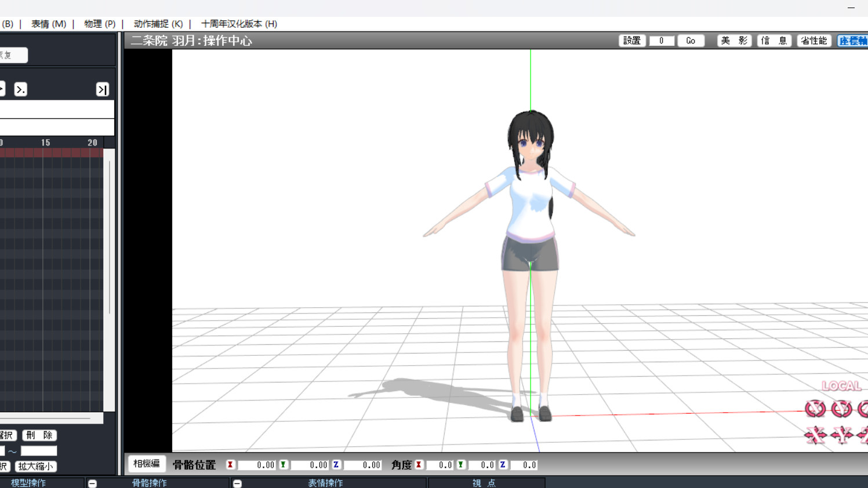Click the blue Z icon beside 角度
The width and height of the screenshot is (868, 488).
coord(503,465)
